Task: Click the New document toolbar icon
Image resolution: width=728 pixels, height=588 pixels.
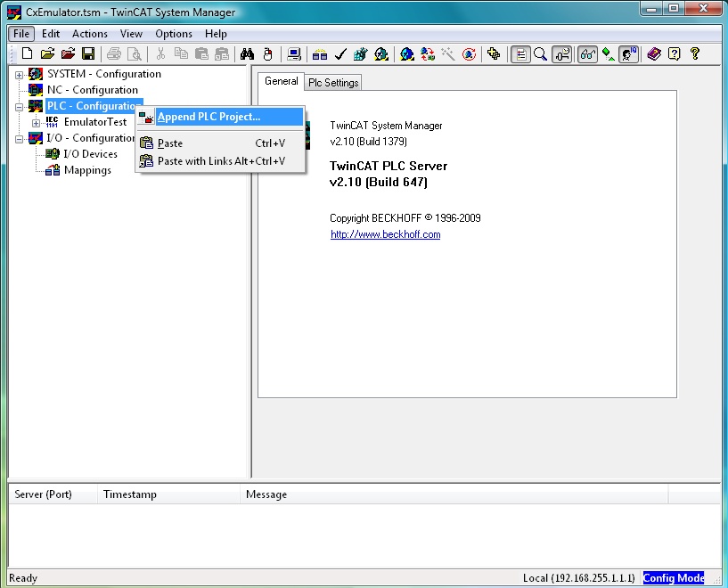Action: point(27,53)
